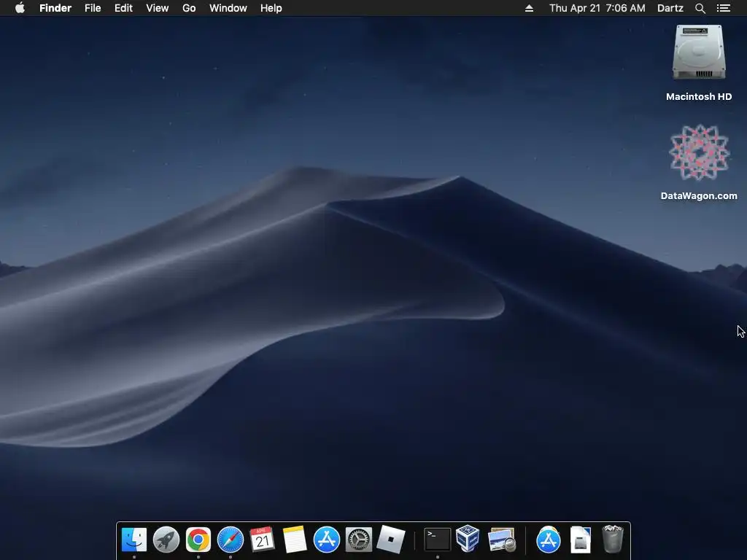Launch Roblox icon in the Dock
747x560 pixels.
pyautogui.click(x=391, y=540)
